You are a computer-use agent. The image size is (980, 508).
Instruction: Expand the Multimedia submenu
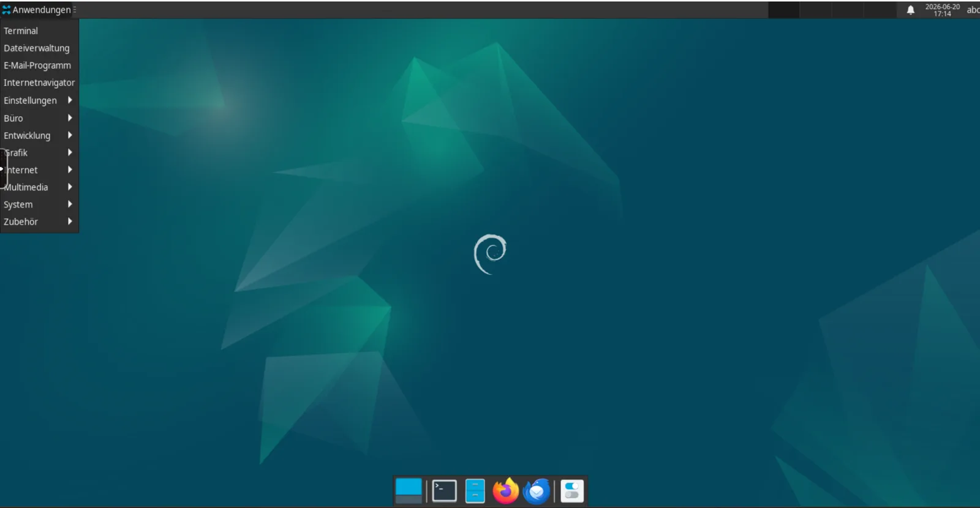39,187
